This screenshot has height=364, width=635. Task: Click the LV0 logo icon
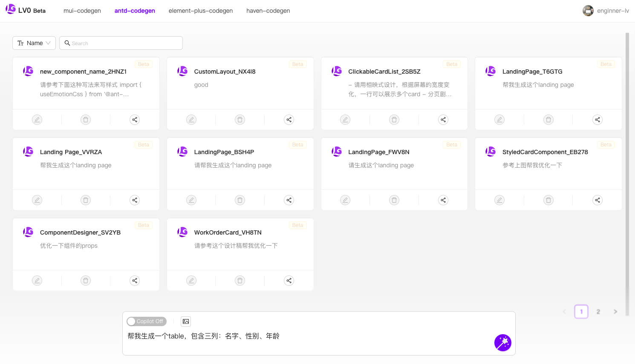[x=11, y=9]
